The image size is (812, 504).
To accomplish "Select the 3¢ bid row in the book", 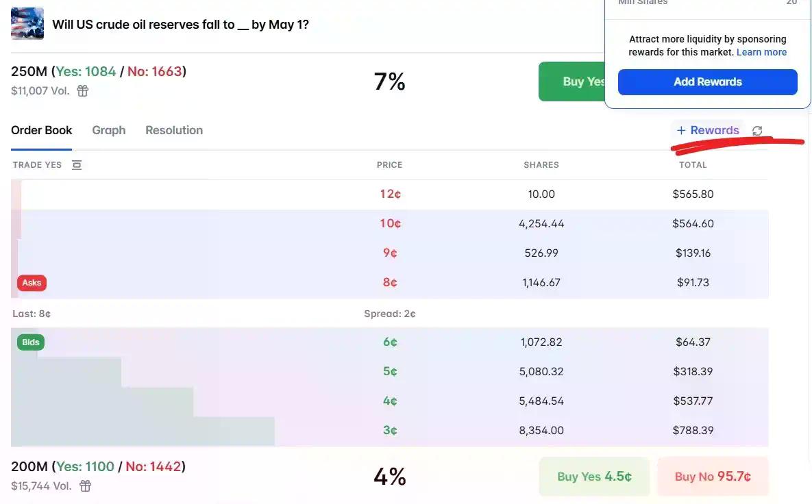I will pos(390,430).
